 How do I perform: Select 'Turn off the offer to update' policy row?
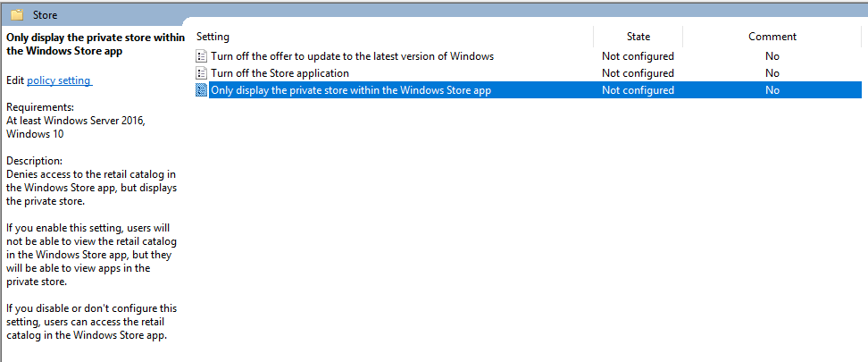[352, 56]
